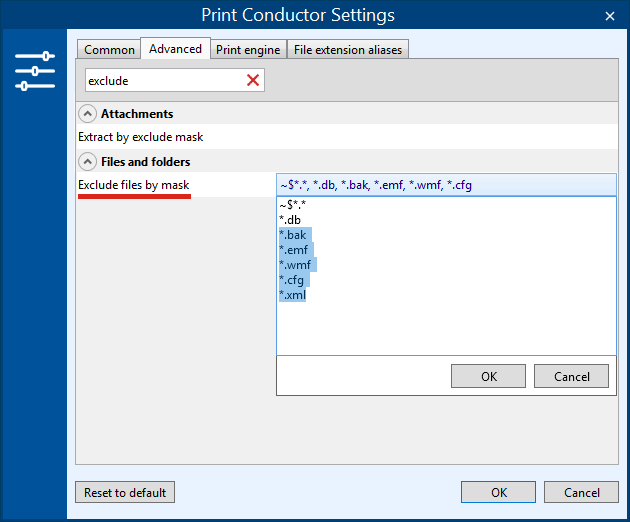Confirm settings with the bottom OK button
The width and height of the screenshot is (630, 522).
click(x=498, y=492)
